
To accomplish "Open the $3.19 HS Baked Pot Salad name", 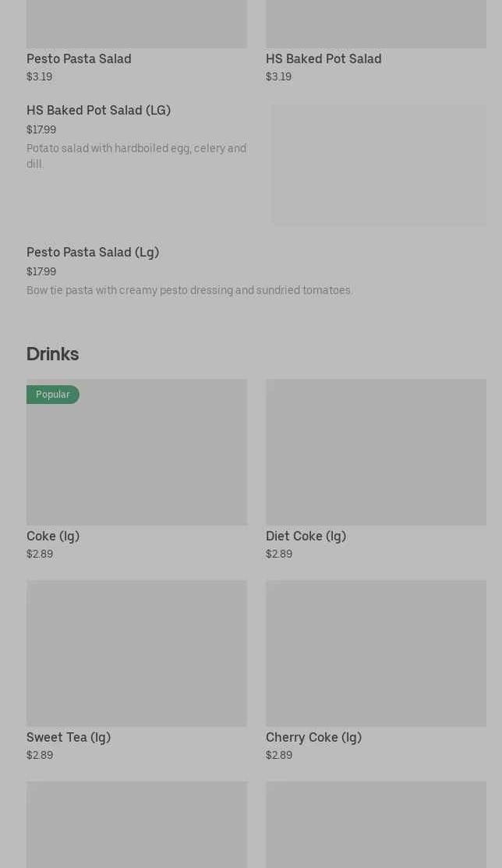I will [x=323, y=59].
